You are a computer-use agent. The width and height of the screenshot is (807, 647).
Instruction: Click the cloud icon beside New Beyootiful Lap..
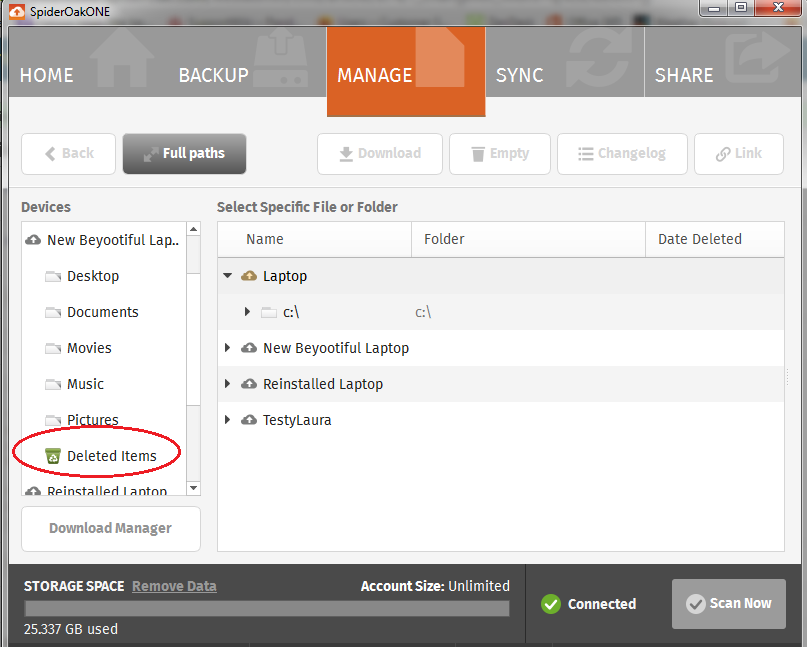(33, 240)
